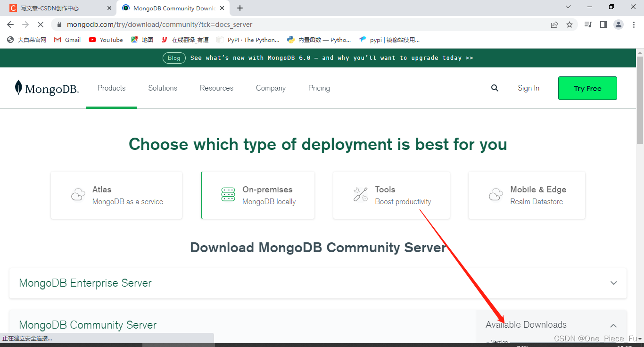The image size is (644, 347).
Task: Open the YouTube bookmark
Action: click(106, 40)
